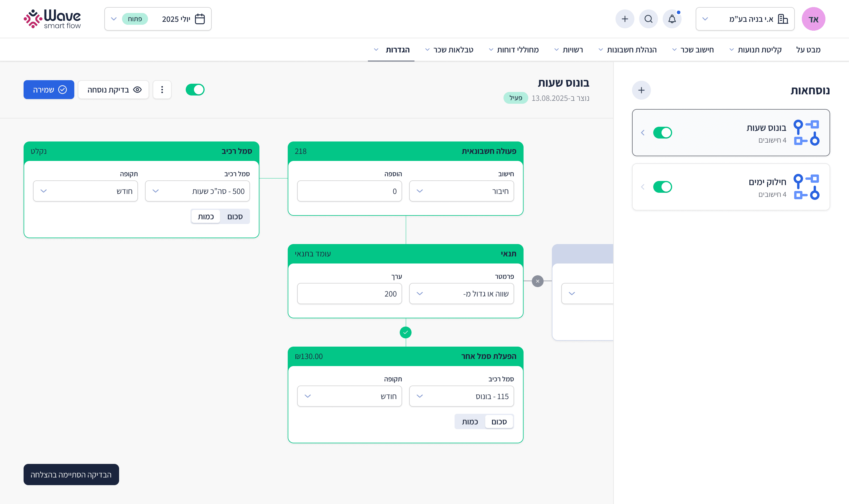Click the plus icon in top header

coord(625,19)
